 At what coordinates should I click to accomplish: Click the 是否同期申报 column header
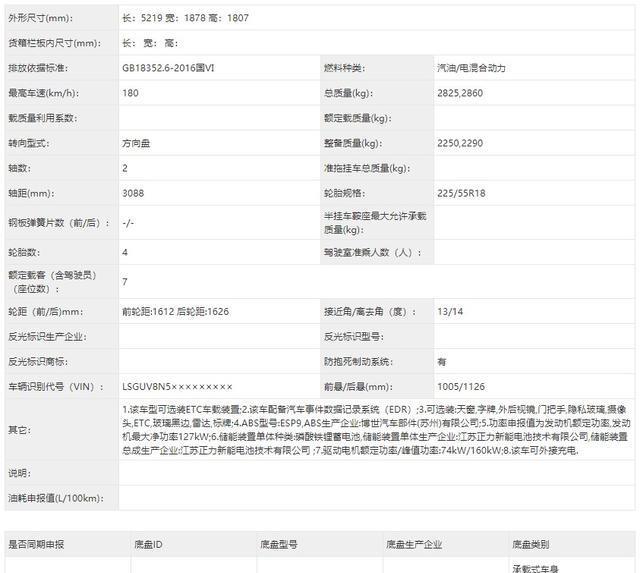click(x=36, y=544)
